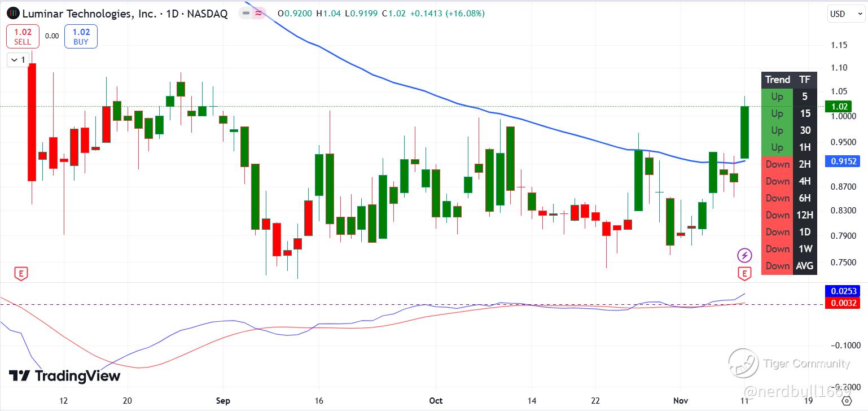Image resolution: width=868 pixels, height=411 pixels.
Task: Click the blue 0.0253 MACD value label
Action: tap(842, 291)
